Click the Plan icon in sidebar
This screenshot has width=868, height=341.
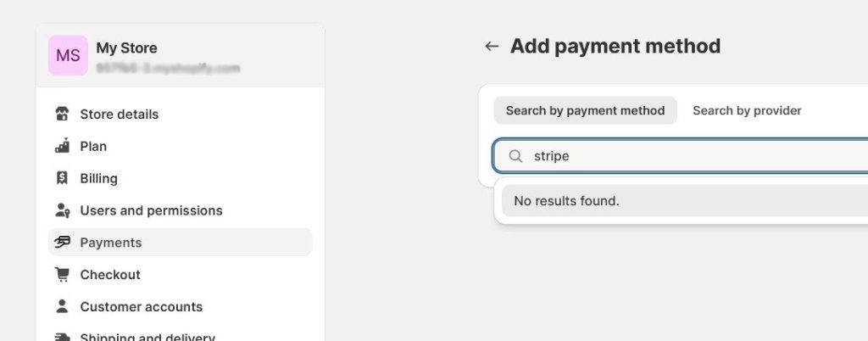tap(62, 146)
